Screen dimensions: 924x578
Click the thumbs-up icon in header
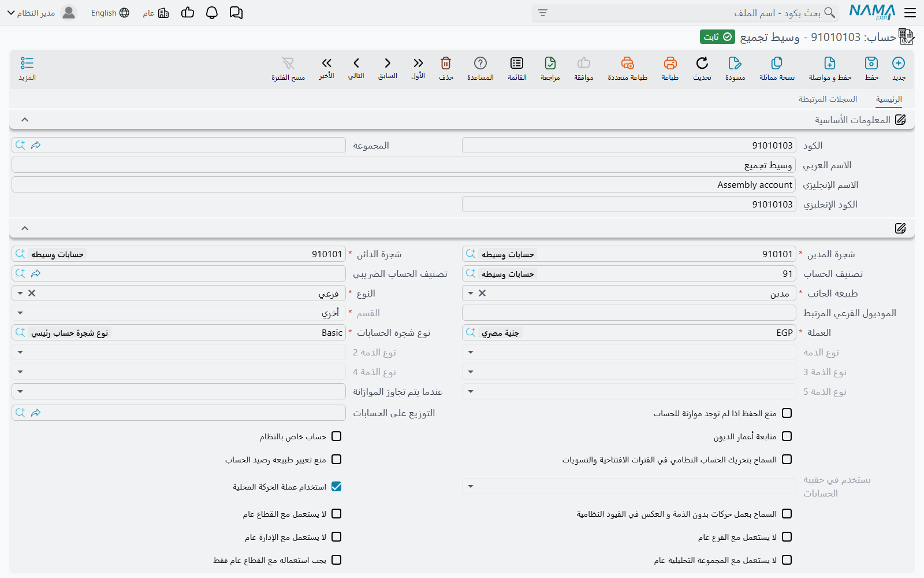pyautogui.click(x=188, y=13)
